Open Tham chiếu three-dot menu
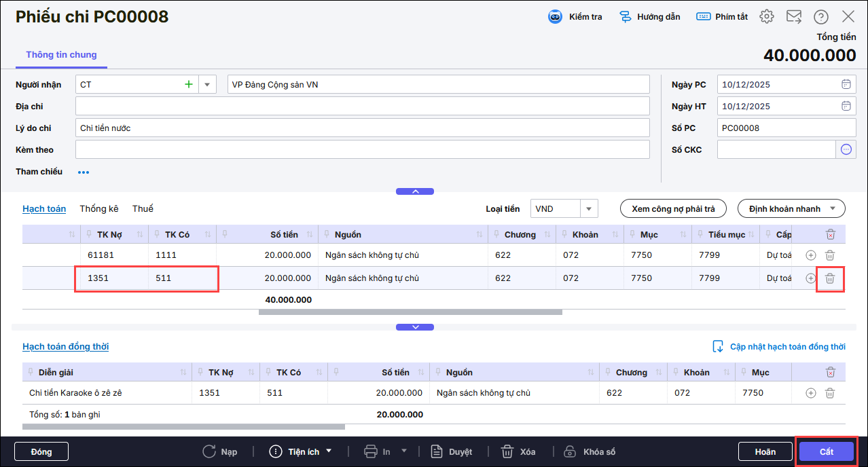The image size is (868, 467). pyautogui.click(x=84, y=172)
